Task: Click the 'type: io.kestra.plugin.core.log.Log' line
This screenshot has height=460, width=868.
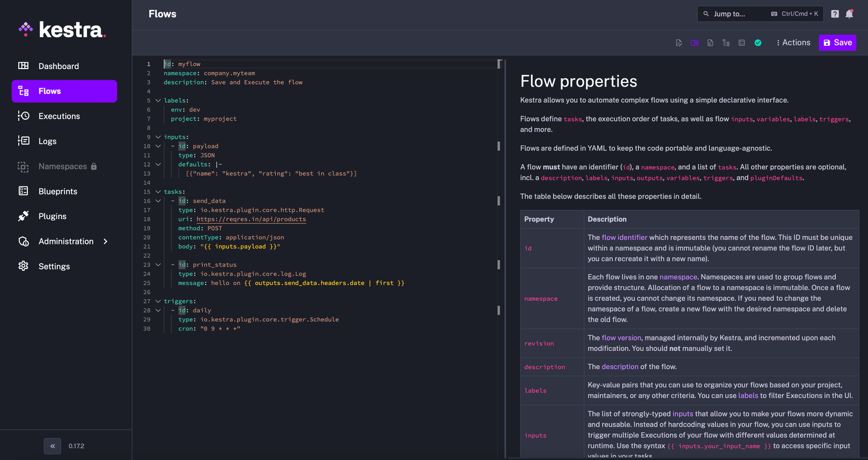Action: click(x=242, y=274)
